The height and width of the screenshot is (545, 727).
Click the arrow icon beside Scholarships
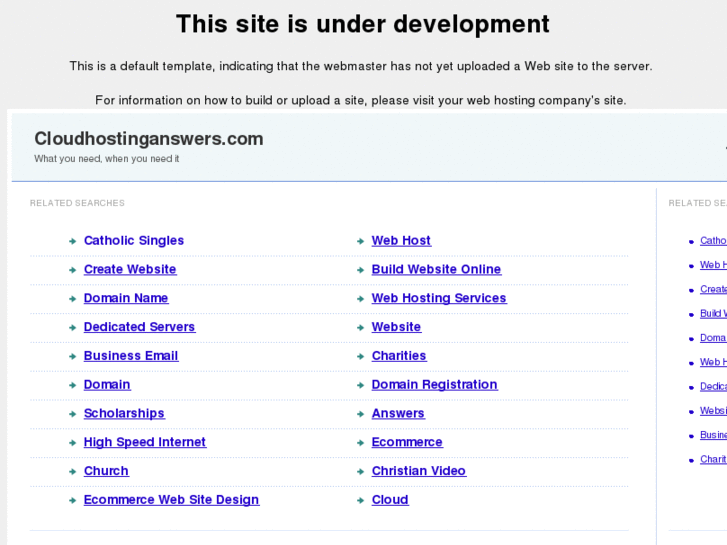(72, 414)
